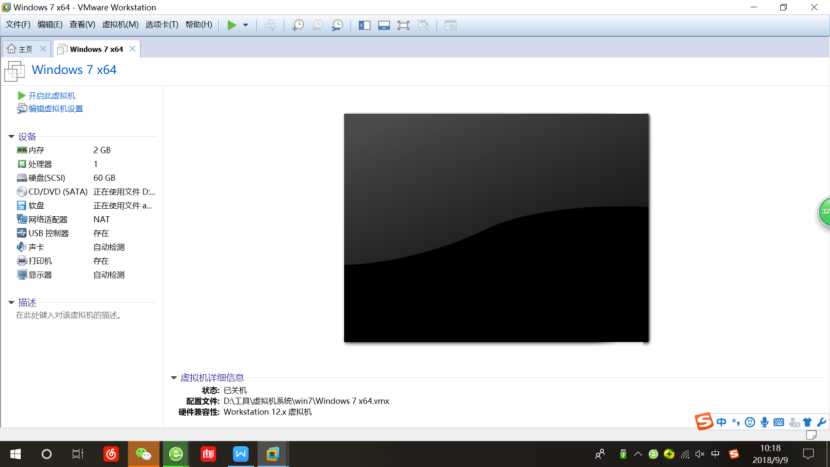Click the revert to snapshot toolbar icon
The height and width of the screenshot is (467, 830).
click(318, 25)
